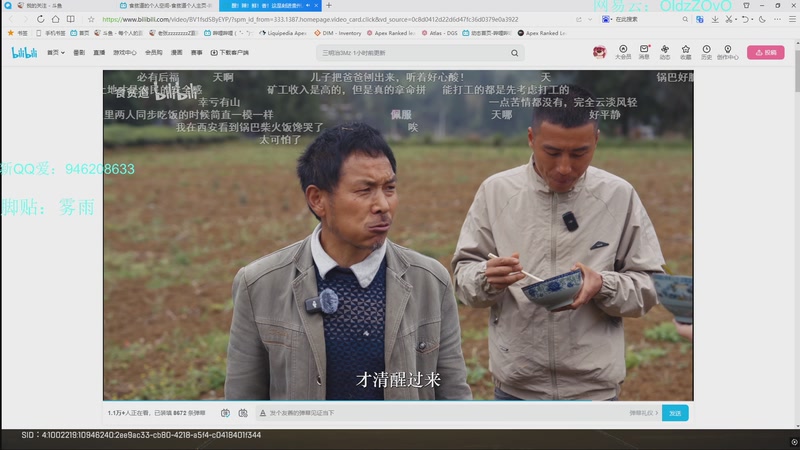Click browser 在此搜索 search box

pyautogui.click(x=646, y=19)
